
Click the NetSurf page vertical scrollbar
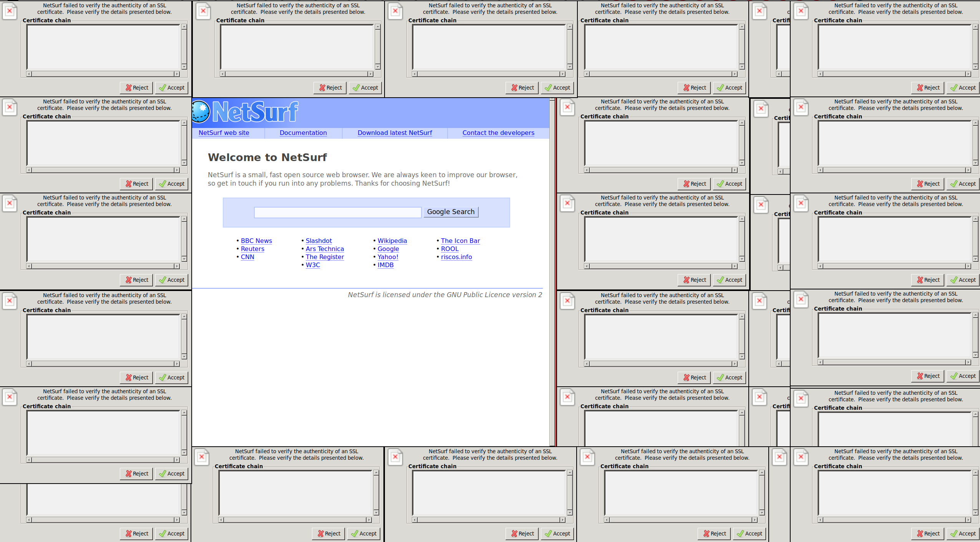552,272
